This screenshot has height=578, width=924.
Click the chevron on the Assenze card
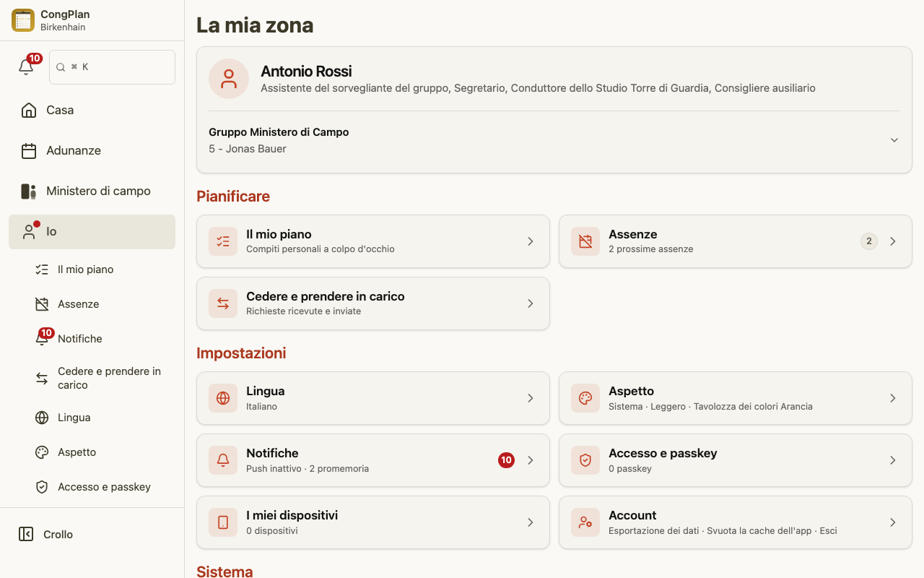(893, 241)
